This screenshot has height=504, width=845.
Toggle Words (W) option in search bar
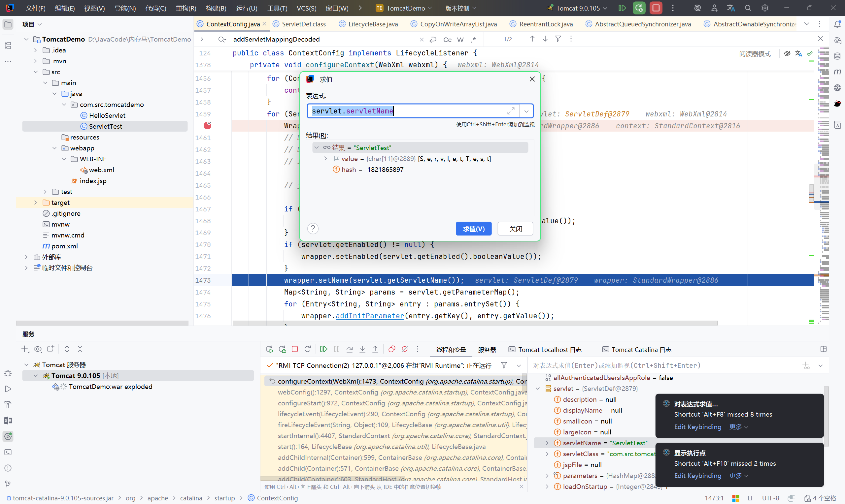pyautogui.click(x=460, y=39)
